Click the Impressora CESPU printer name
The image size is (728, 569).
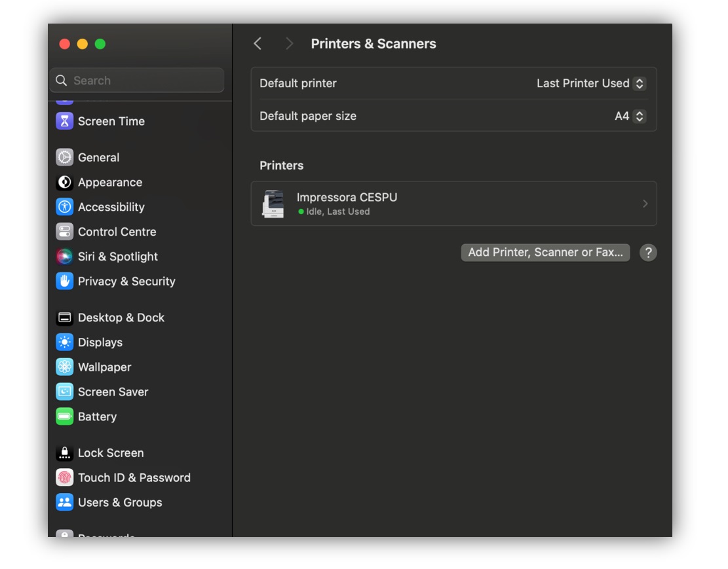point(347,197)
